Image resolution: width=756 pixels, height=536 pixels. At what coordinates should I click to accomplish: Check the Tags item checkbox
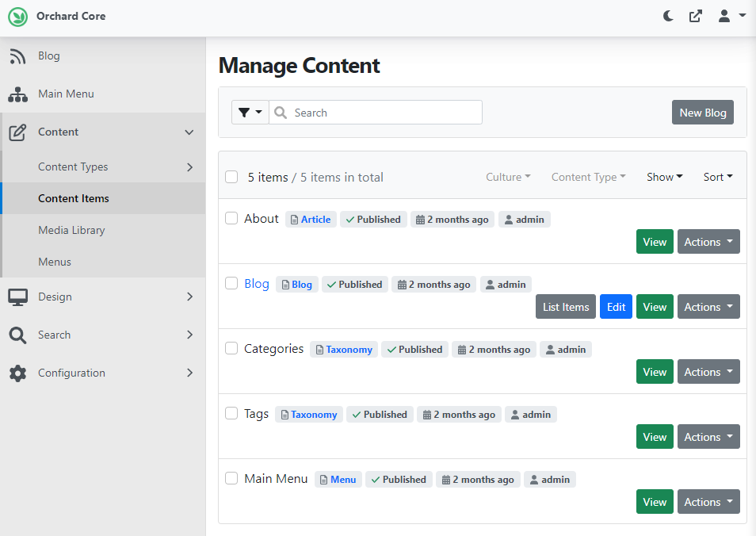click(231, 413)
